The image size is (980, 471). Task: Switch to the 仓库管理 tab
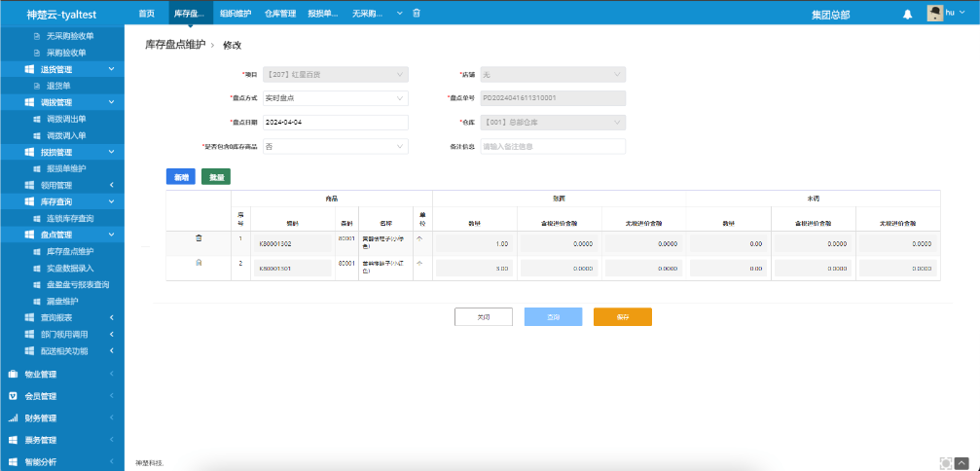coord(279,14)
